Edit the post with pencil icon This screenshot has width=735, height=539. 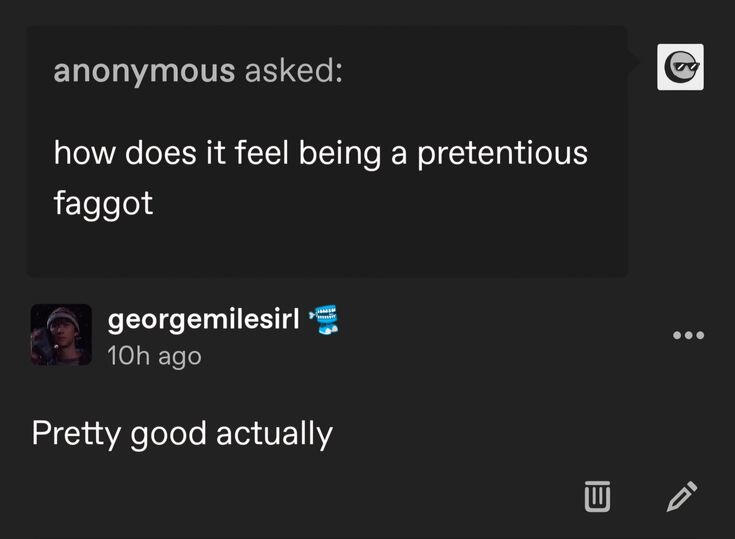680,495
